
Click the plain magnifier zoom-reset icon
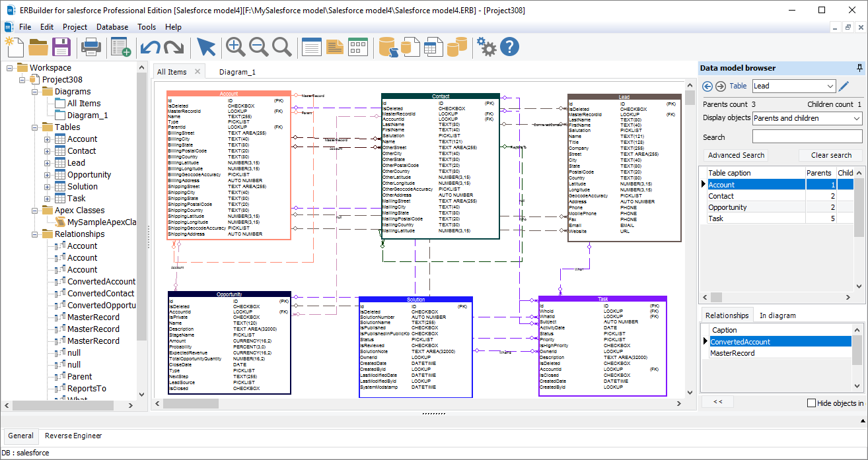point(282,47)
